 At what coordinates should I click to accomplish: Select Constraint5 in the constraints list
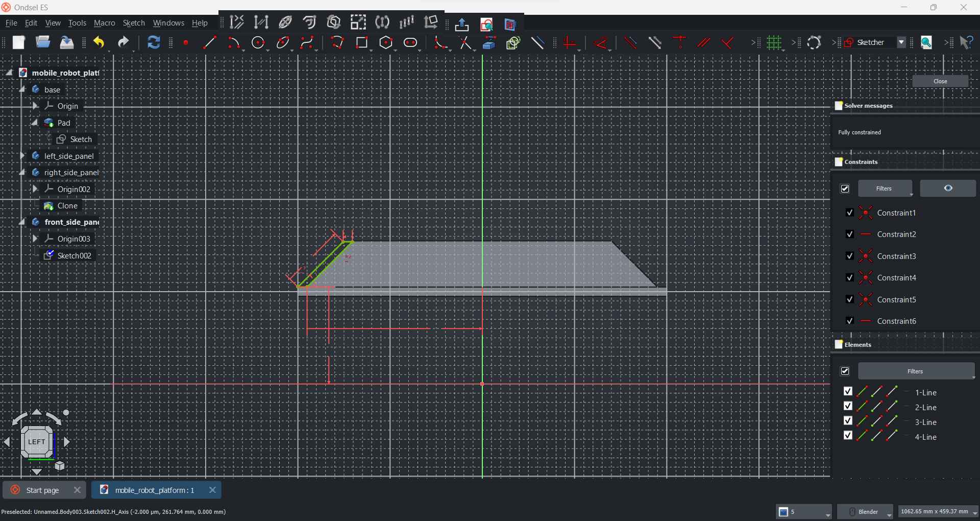(x=897, y=300)
